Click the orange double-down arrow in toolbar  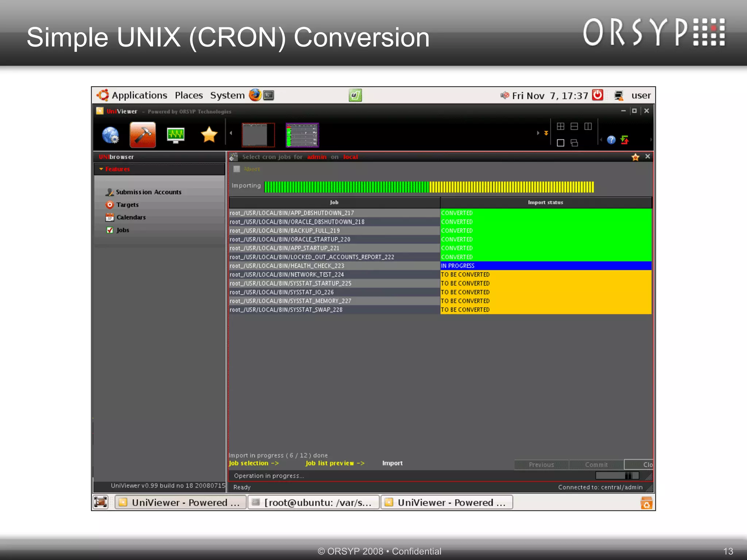point(546,133)
